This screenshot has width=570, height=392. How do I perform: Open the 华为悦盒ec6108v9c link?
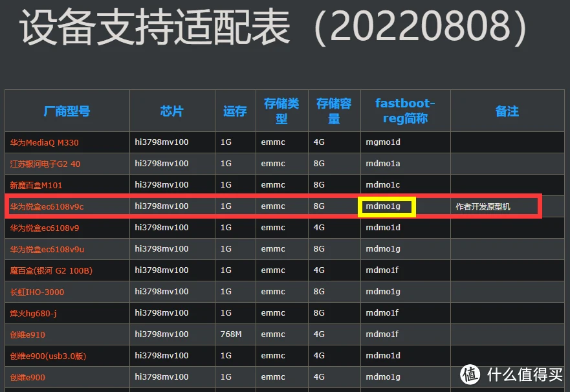click(x=47, y=207)
